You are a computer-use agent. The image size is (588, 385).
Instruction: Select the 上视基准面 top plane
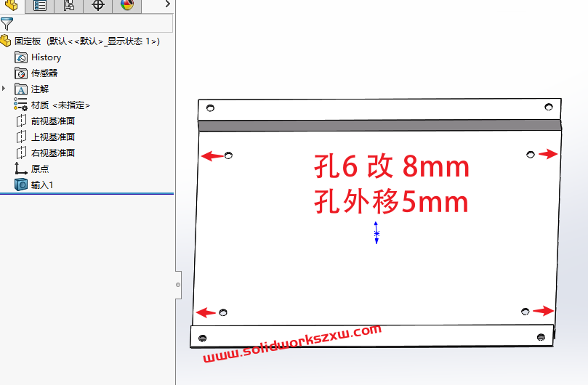[52, 137]
